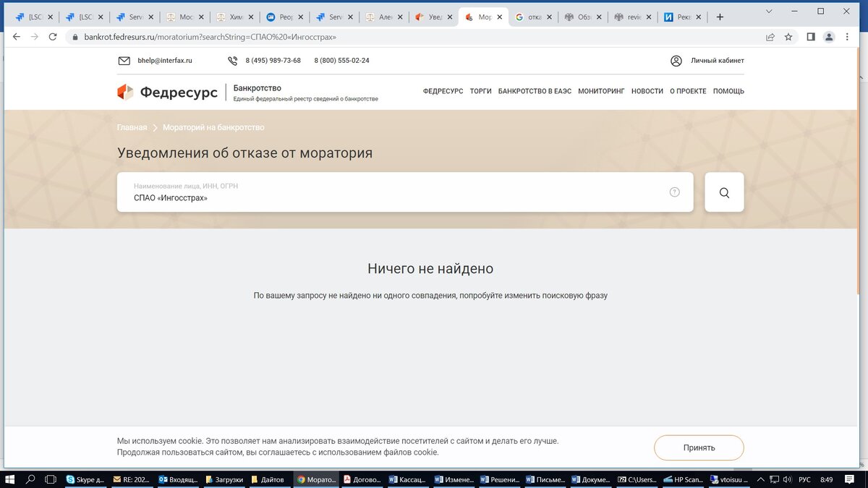This screenshot has height=488, width=868.
Task: Expand hidden system tray icons
Action: click(760, 479)
